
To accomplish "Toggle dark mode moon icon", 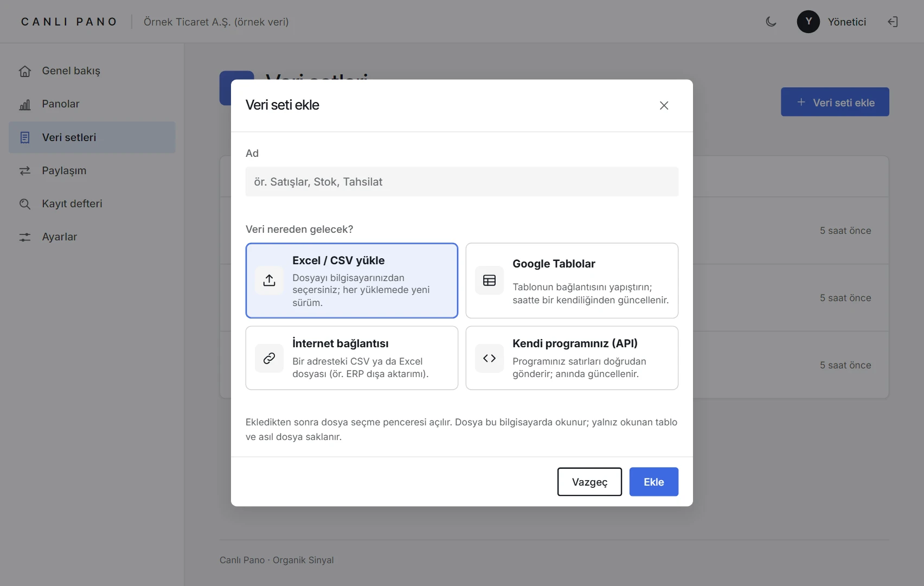I will [x=771, y=22].
